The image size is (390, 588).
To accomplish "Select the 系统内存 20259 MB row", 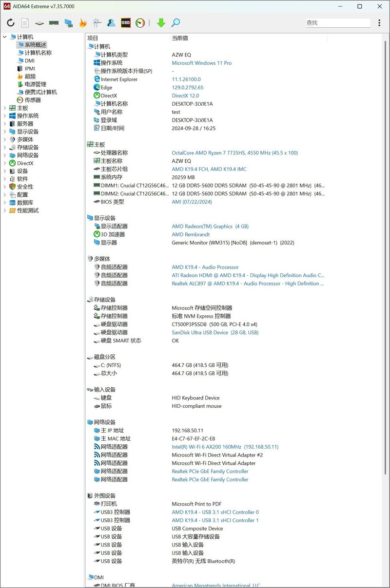I will 206,177.
